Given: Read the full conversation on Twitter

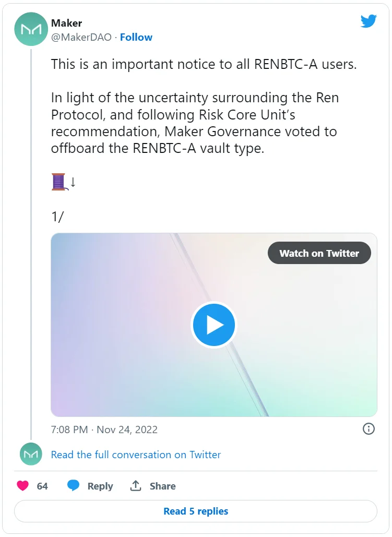Looking at the screenshot, I should (136, 455).
